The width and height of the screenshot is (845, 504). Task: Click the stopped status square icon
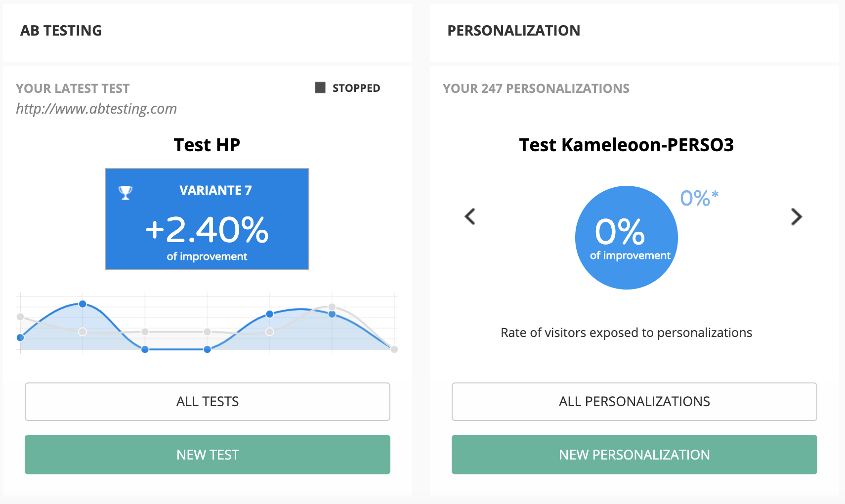[x=320, y=88]
